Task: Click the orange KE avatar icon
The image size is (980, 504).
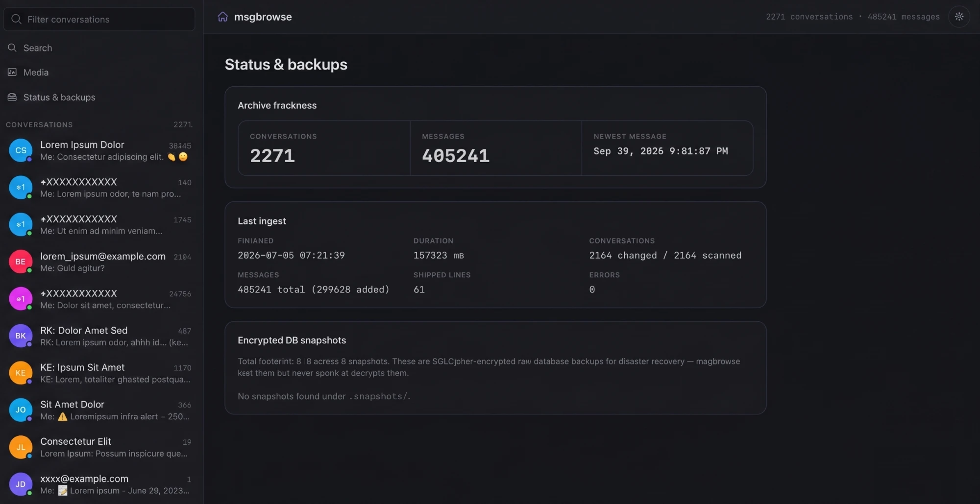Action: tap(21, 373)
